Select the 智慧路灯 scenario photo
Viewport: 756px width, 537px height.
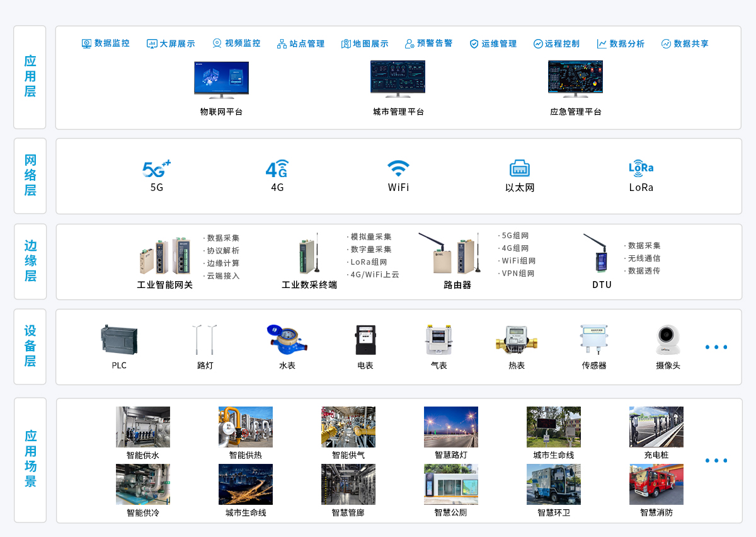point(451,427)
